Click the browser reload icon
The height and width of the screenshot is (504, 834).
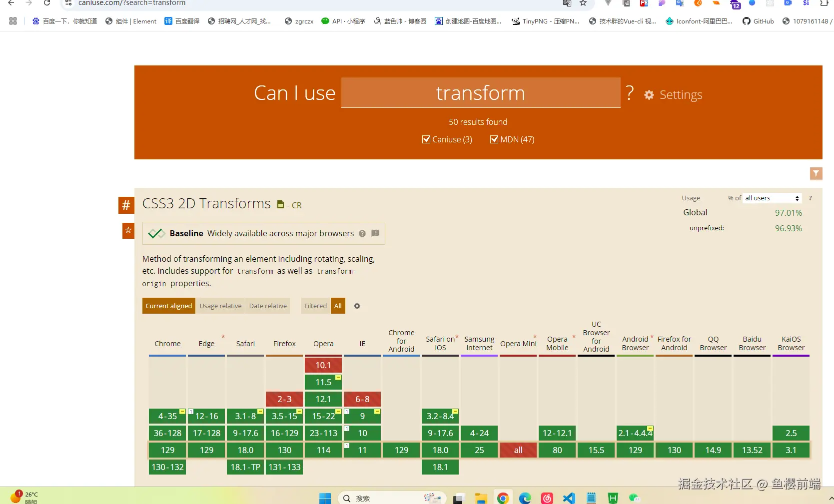coord(47,3)
